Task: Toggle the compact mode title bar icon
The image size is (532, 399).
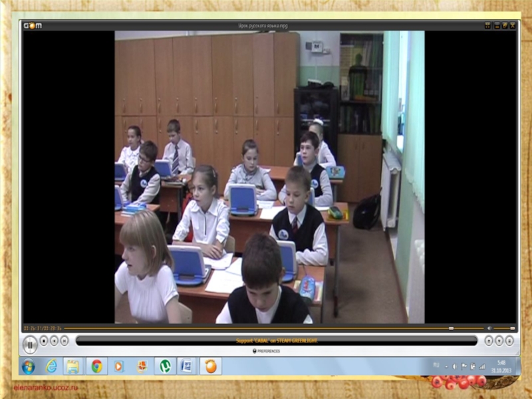Action: point(487,25)
